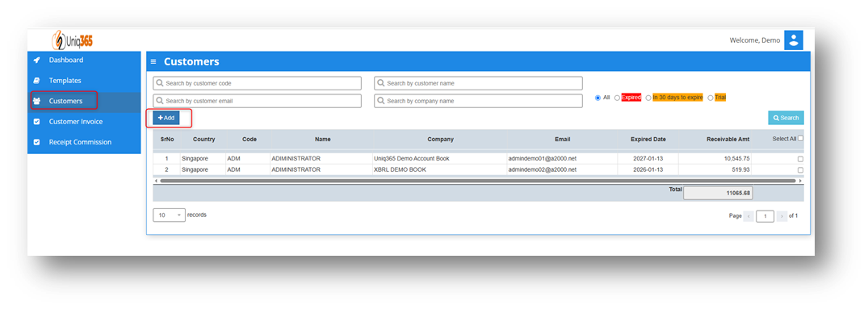Screen dimensions: 868x309
Task: Click the Receipt Commission checkmark icon
Action: (x=36, y=142)
